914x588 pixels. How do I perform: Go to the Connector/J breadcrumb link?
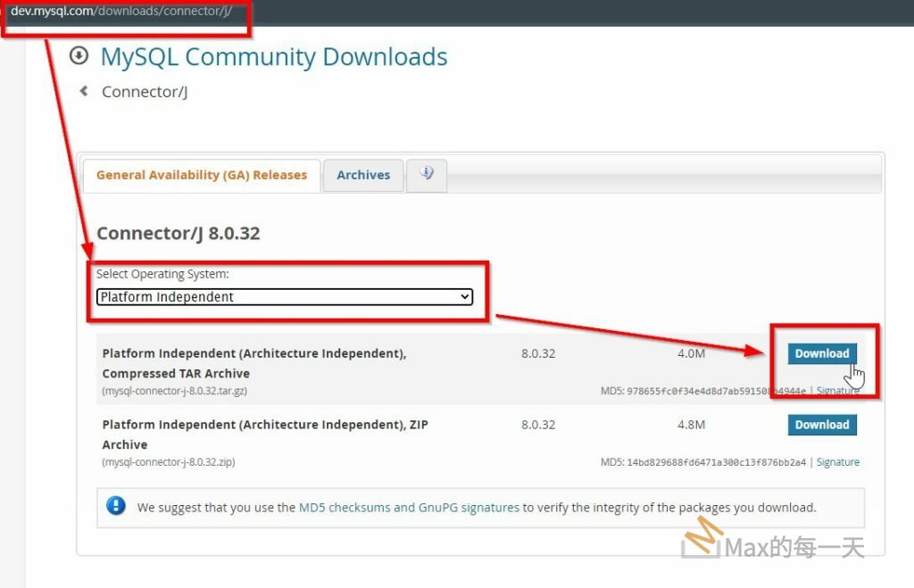[x=145, y=92]
